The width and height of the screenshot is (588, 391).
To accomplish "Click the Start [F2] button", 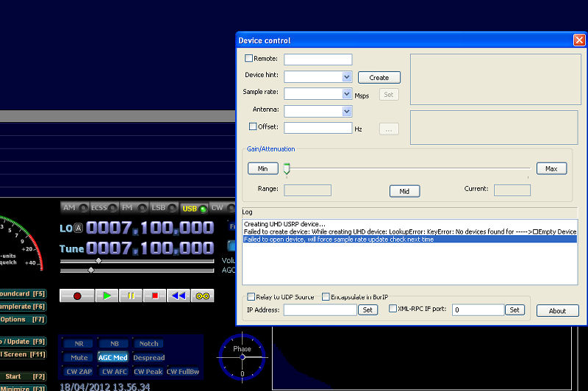I will (x=23, y=376).
